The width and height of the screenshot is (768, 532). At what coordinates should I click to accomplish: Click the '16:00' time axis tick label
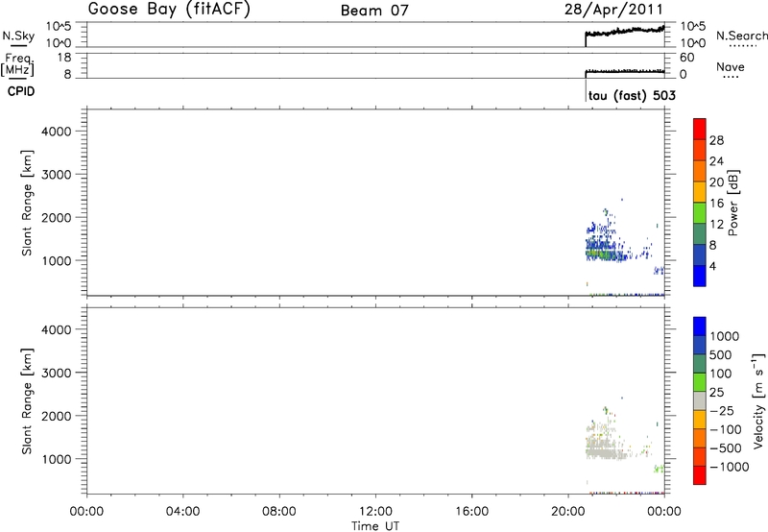pyautogui.click(x=471, y=512)
